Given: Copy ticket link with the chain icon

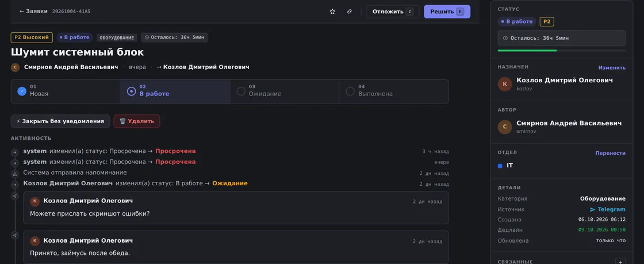Looking at the screenshot, I should [x=350, y=12].
